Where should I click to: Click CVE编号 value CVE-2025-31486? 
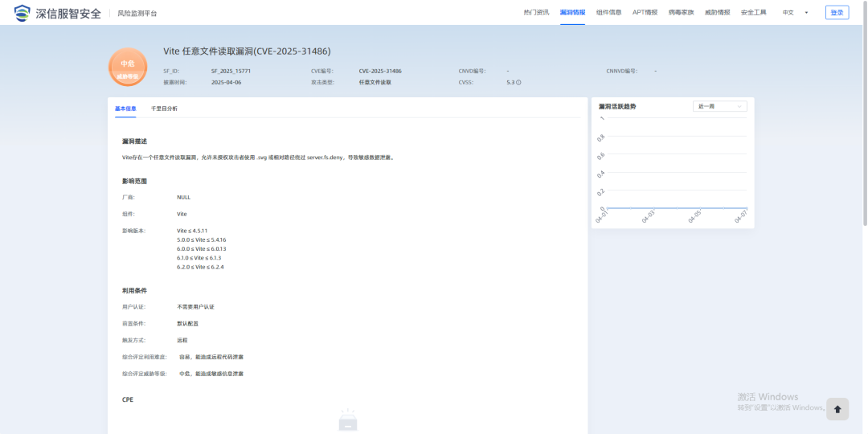click(380, 72)
